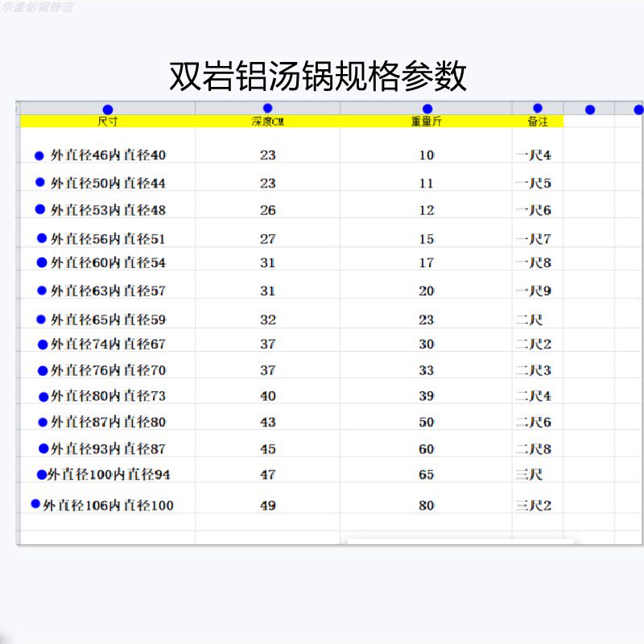Click weight 23 in the 外直径65 row
Viewport: 644px width, 644px height.
point(427,320)
